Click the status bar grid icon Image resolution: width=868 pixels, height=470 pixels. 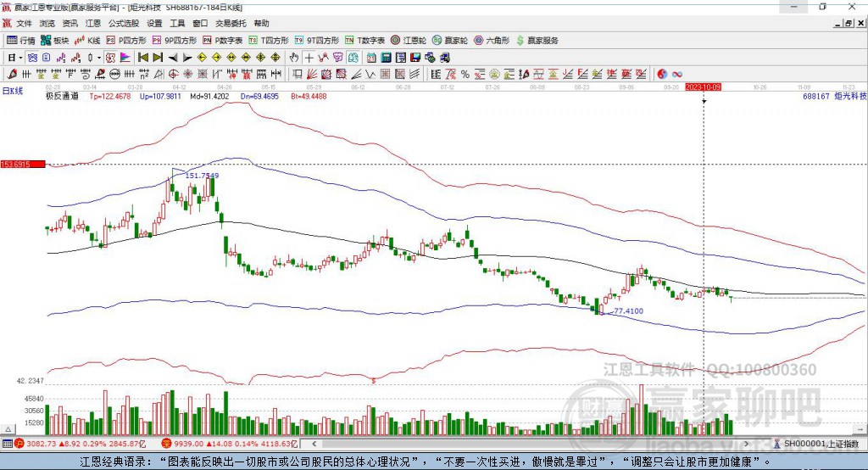point(7,444)
